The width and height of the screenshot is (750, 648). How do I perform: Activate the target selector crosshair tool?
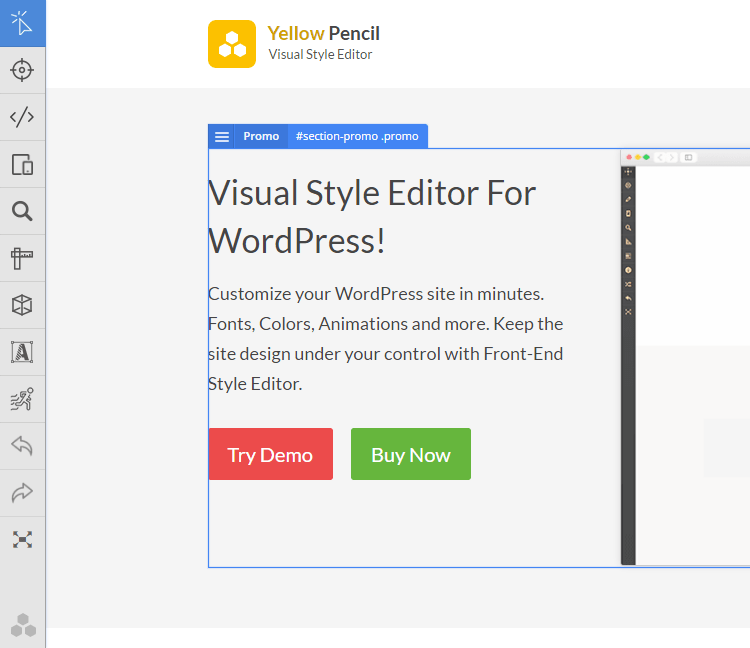pyautogui.click(x=22, y=70)
